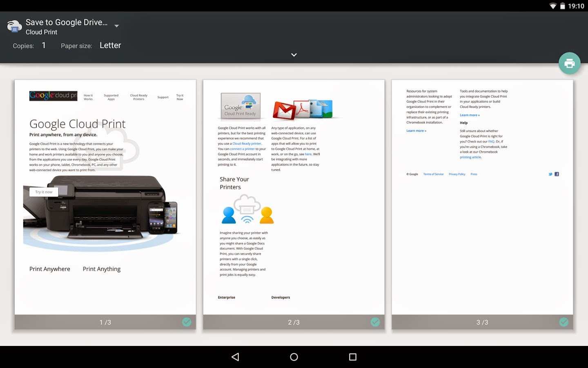
Task: Click the Copies count field
Action: (x=44, y=45)
